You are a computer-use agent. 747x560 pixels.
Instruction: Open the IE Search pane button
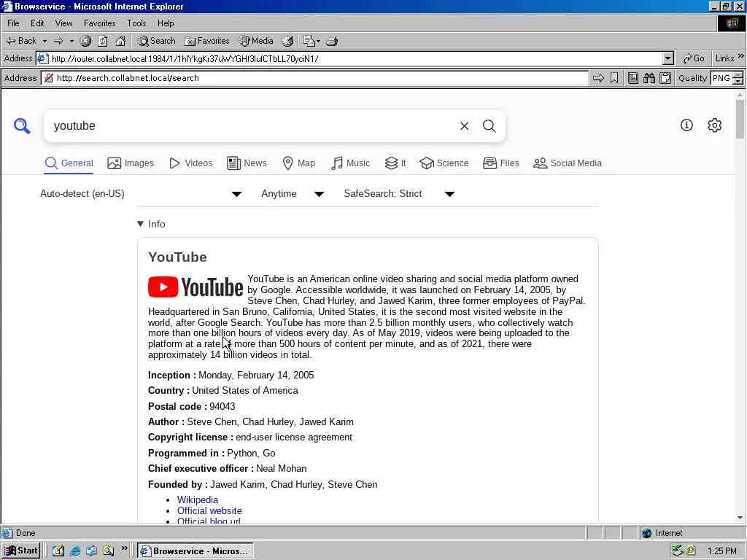157,41
